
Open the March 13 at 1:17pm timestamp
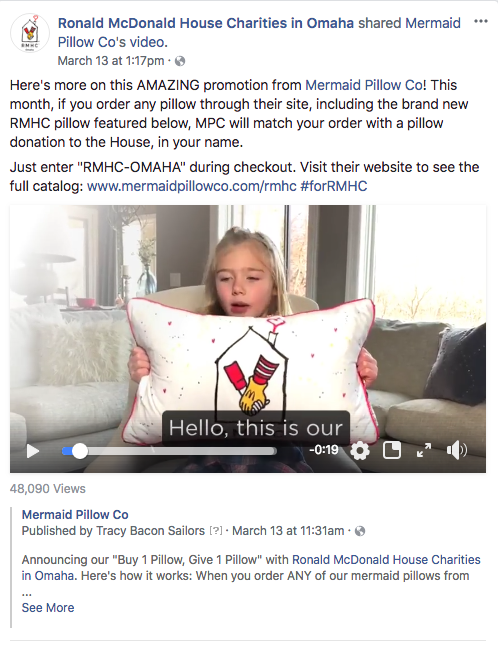(111, 61)
